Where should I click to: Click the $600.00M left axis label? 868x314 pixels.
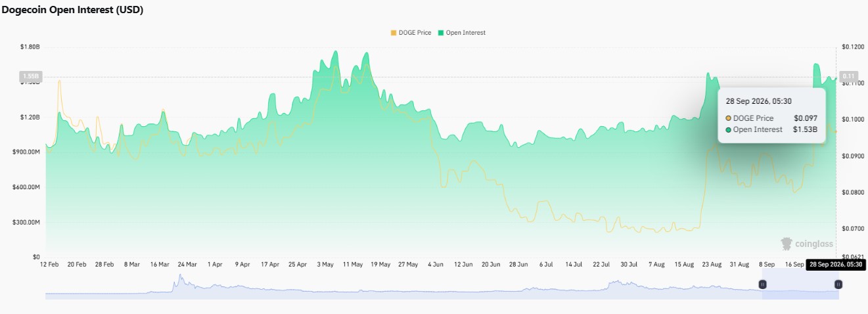pos(26,187)
